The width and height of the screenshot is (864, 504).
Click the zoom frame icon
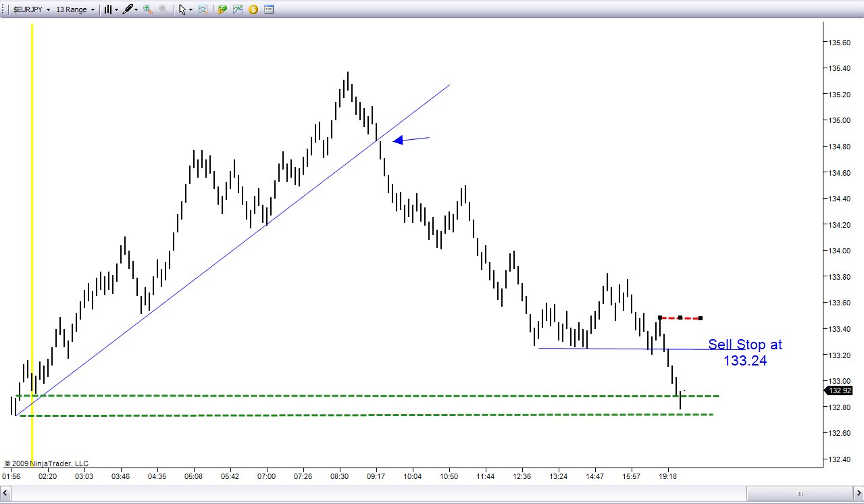pyautogui.click(x=203, y=9)
